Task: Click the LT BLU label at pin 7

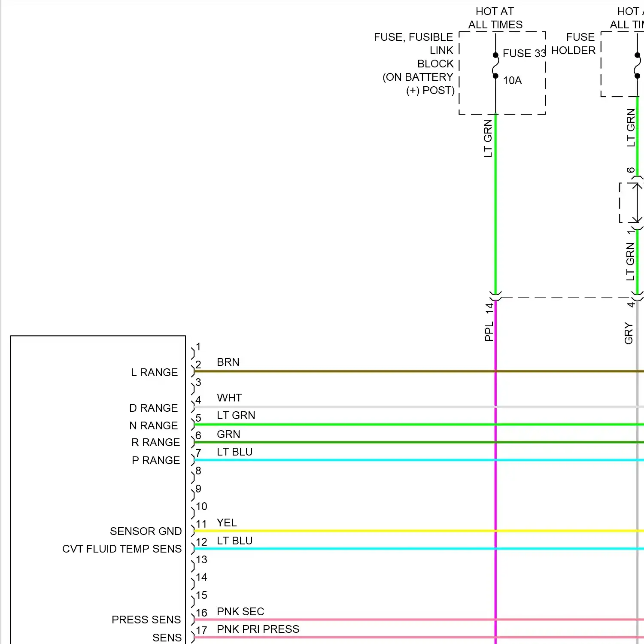Action: 234,452
